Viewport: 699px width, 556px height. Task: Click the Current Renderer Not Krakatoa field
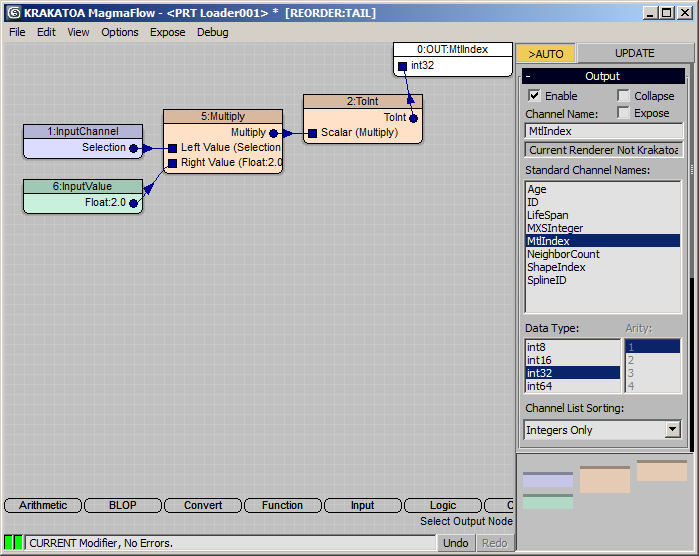click(x=604, y=150)
